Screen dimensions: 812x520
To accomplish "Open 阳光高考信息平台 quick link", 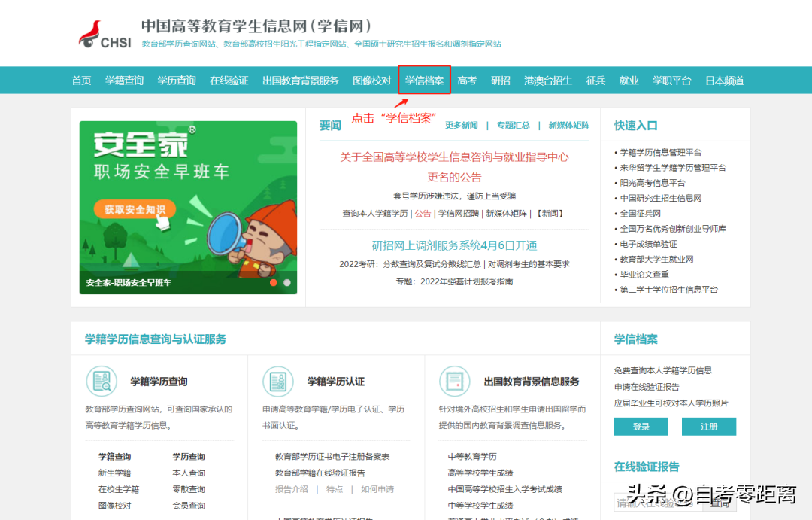I will click(x=653, y=183).
